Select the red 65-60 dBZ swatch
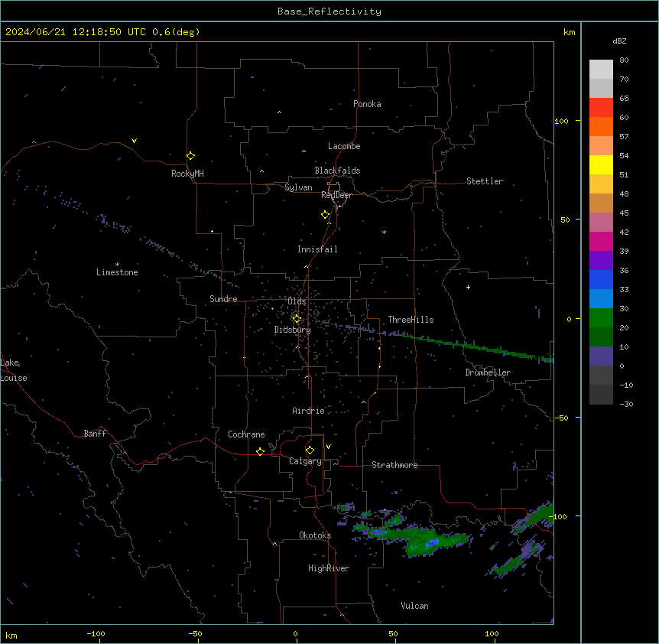Screen dimensions: 659x644 coord(601,108)
